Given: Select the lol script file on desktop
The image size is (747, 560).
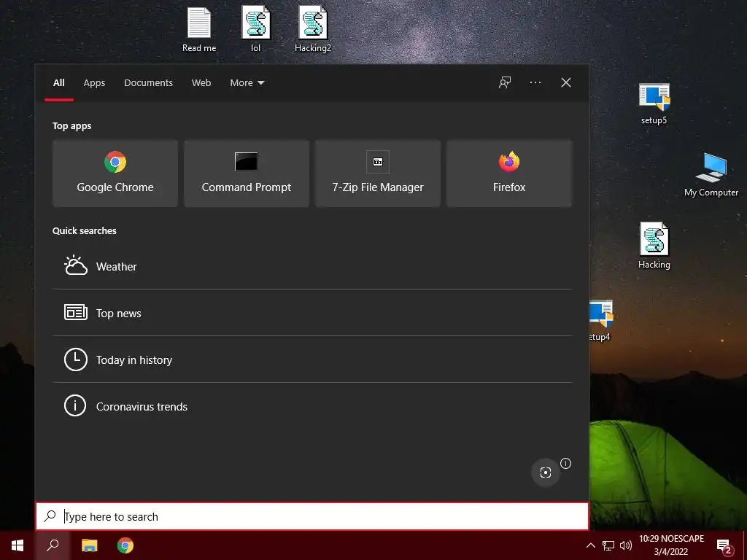Looking at the screenshot, I should 256,29.
